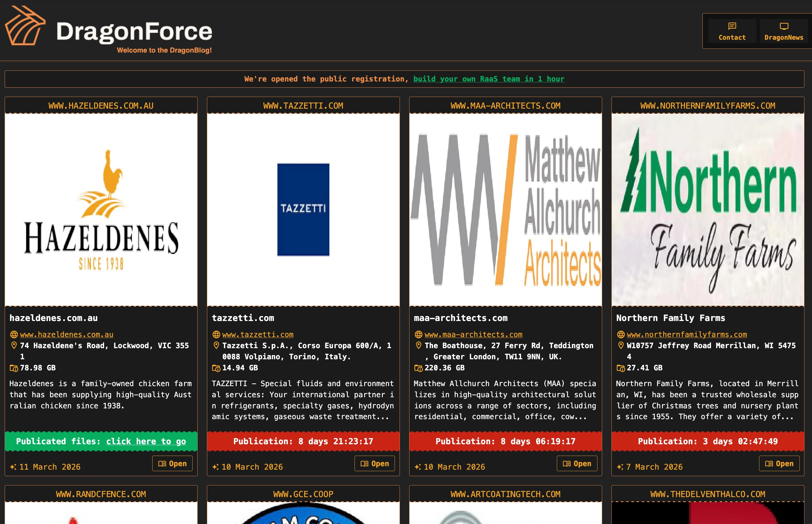812x524 pixels.
Task: Click the folder size icon beside 78.98 GB
Action: (x=14, y=368)
